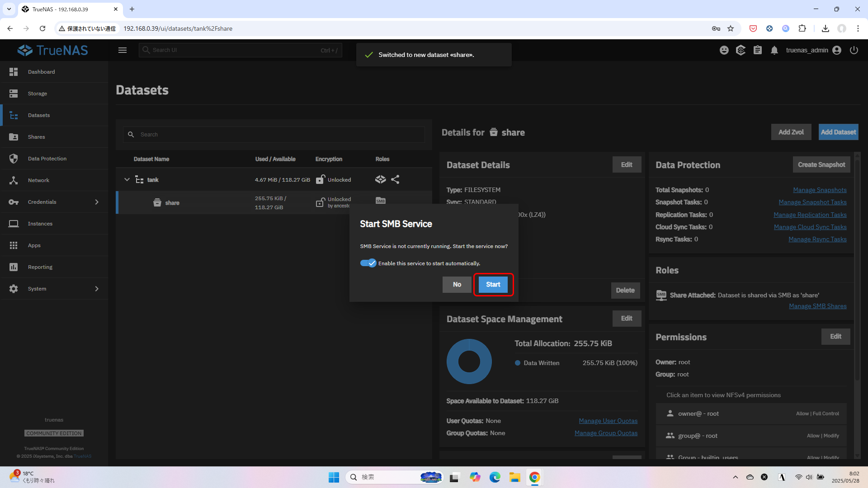Click Edit in Permissions card
Viewport: 868px width, 488px height.
click(x=835, y=337)
